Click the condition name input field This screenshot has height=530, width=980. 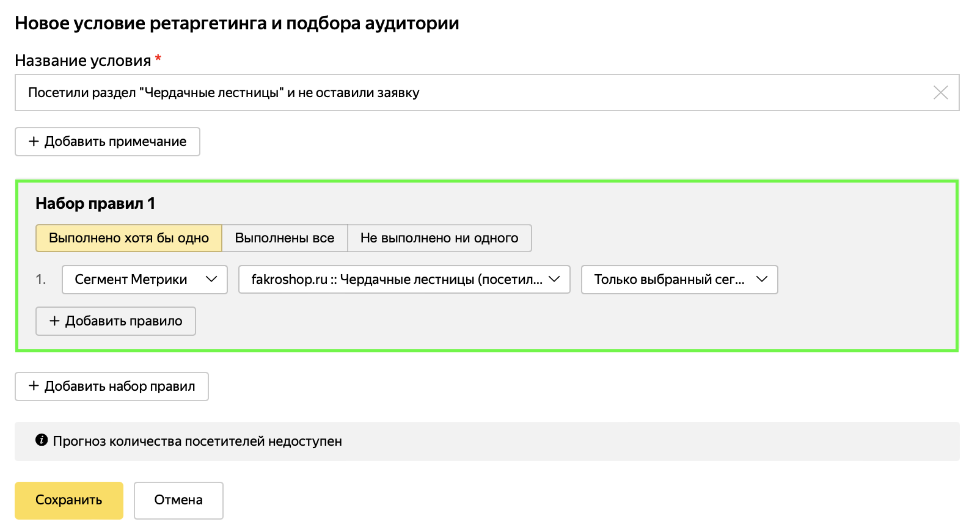pyautogui.click(x=487, y=93)
